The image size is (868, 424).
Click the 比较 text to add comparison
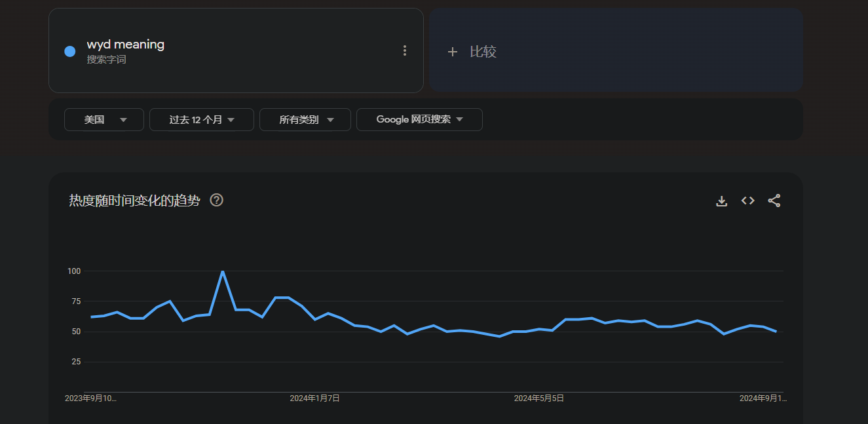pos(483,52)
